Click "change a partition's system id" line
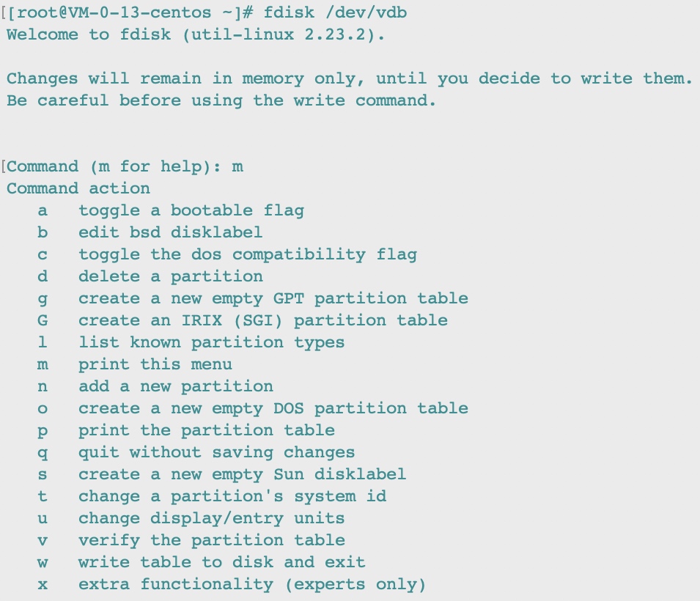 coord(232,496)
